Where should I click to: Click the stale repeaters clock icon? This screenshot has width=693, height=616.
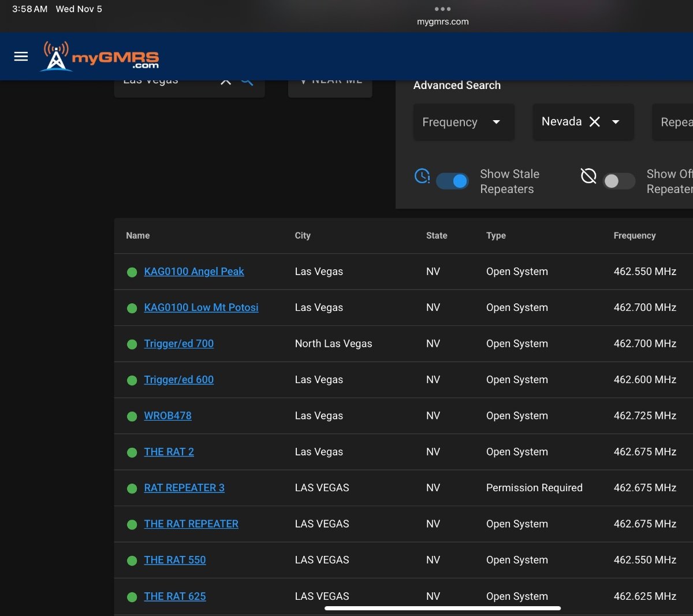pos(422,176)
